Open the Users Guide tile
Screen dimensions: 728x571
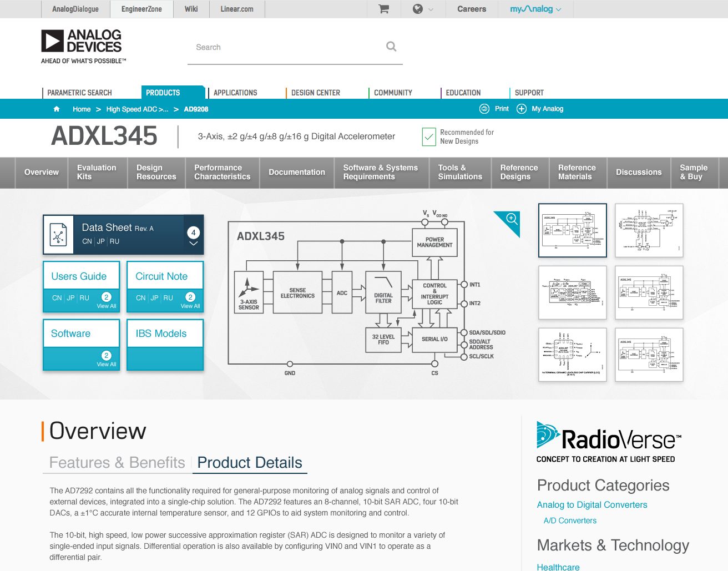(81, 287)
